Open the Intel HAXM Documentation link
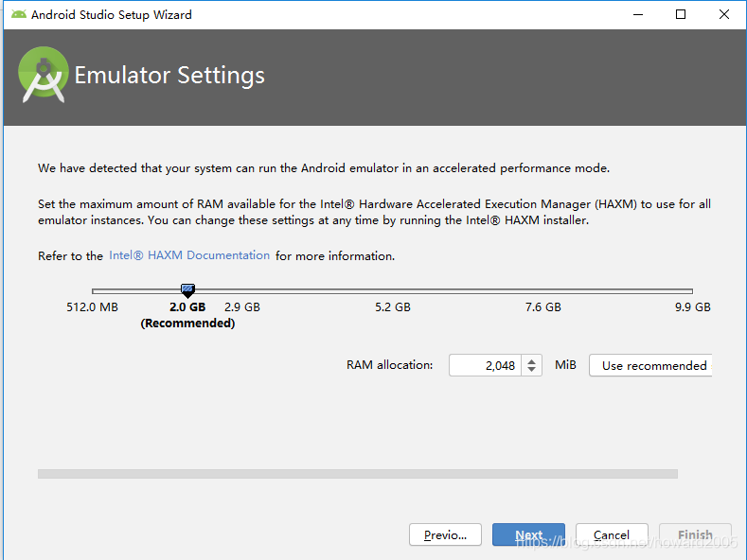747x560 pixels. coord(189,255)
